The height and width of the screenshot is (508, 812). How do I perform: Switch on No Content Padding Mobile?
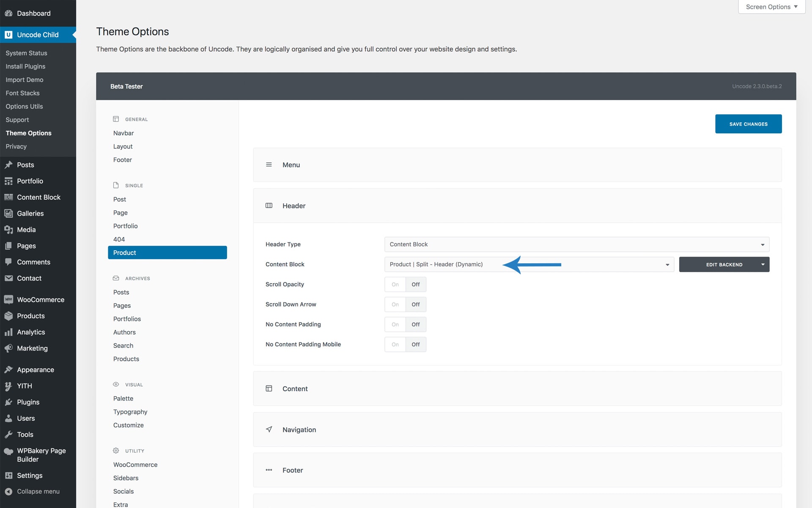[395, 345]
